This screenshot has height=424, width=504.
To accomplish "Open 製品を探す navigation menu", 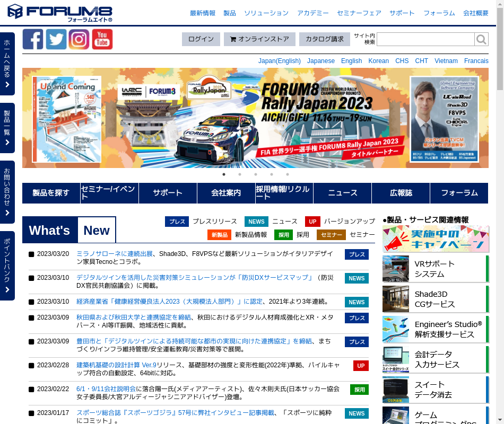I will click(51, 193).
